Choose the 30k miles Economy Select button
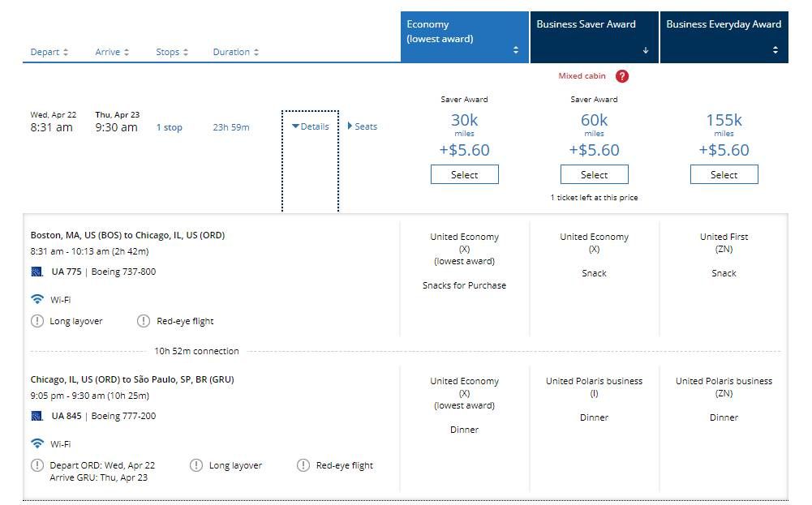812x505 pixels. (465, 174)
